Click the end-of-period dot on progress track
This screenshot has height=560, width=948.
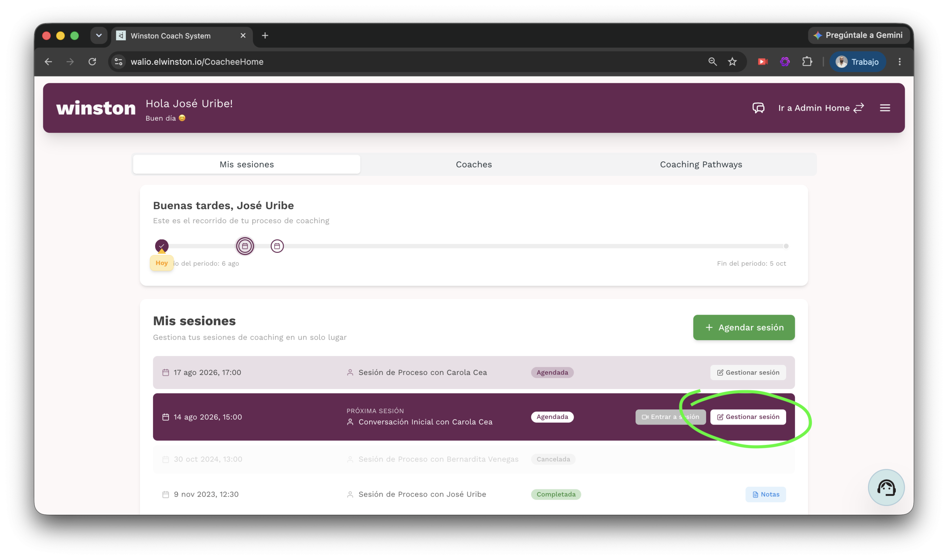point(786,246)
